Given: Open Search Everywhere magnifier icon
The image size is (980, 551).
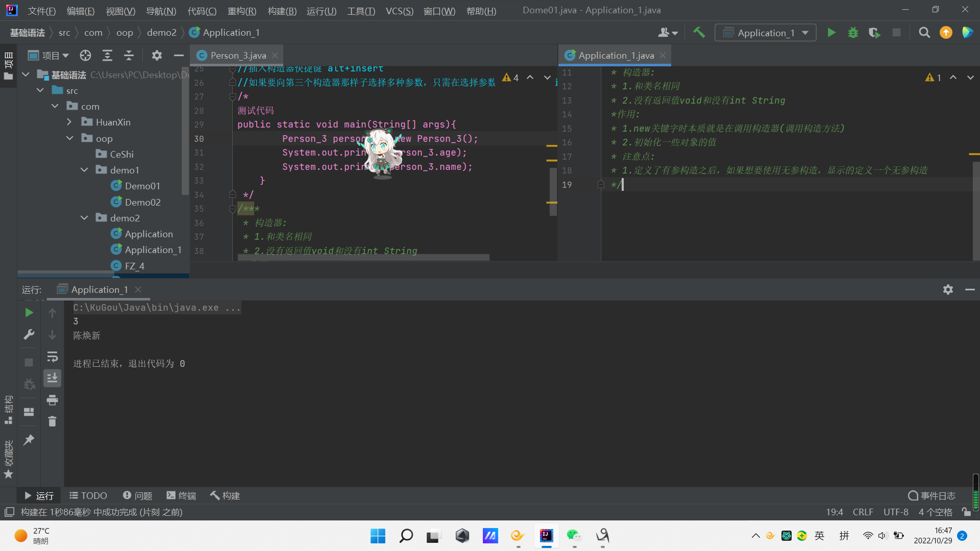Looking at the screenshot, I should pyautogui.click(x=924, y=33).
